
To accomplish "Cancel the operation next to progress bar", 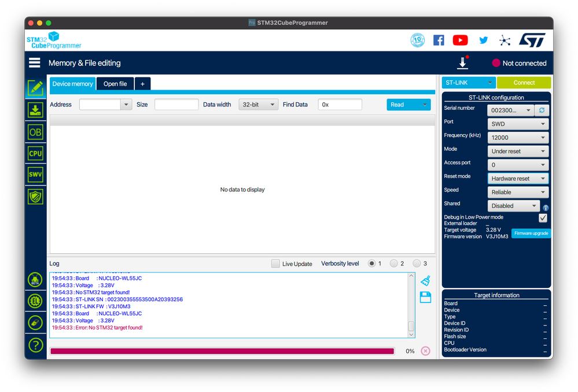I will 425,351.
